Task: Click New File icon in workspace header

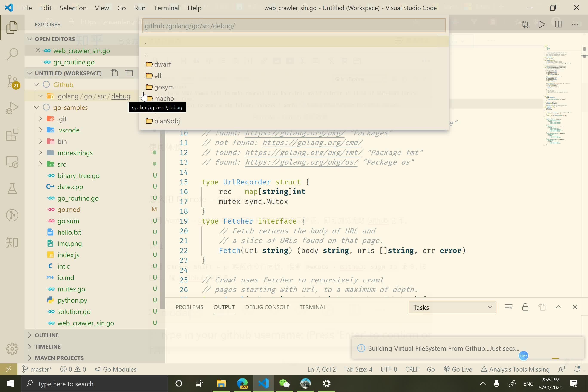Action: (x=115, y=73)
